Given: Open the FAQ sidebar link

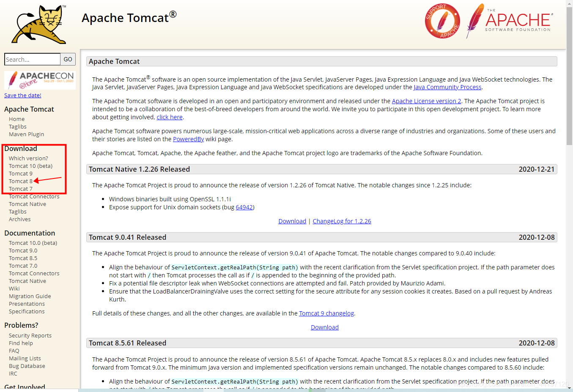Looking at the screenshot, I should [14, 351].
